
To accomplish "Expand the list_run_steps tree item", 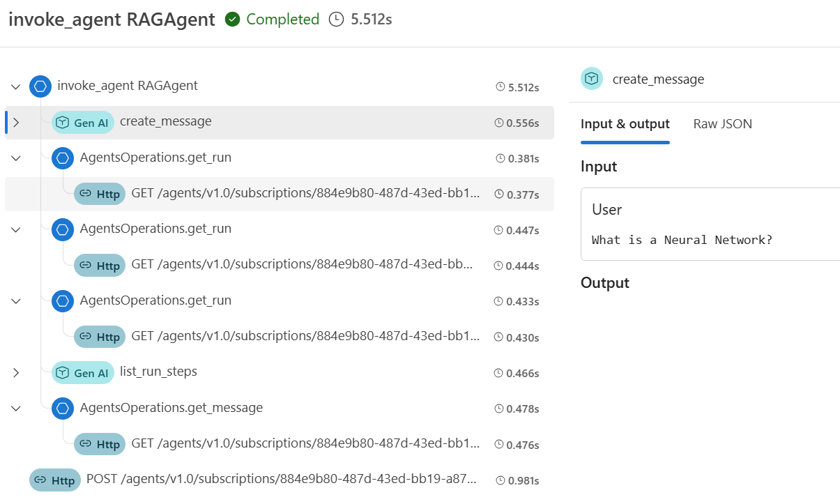I will [x=16, y=372].
